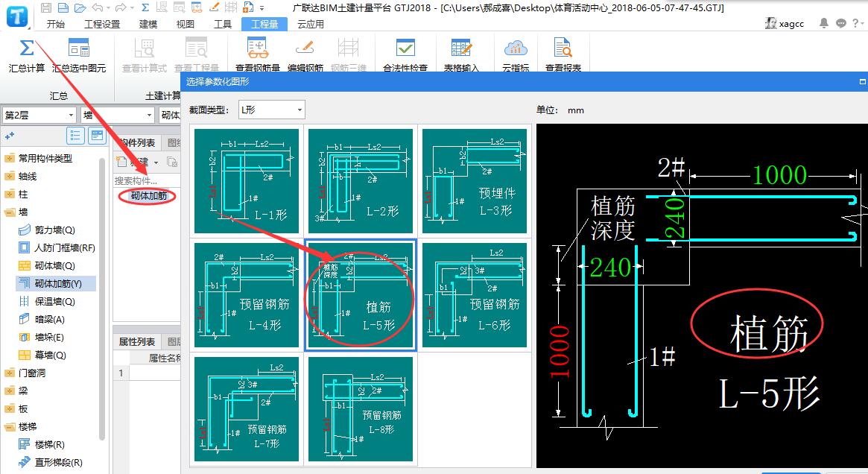
Task: Open the 开始 ribbon tab
Action: pos(55,24)
